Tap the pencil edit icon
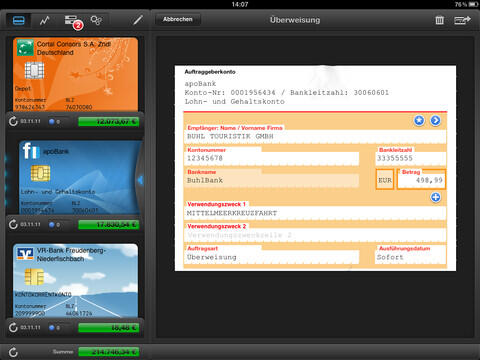480x360 pixels. click(x=138, y=20)
